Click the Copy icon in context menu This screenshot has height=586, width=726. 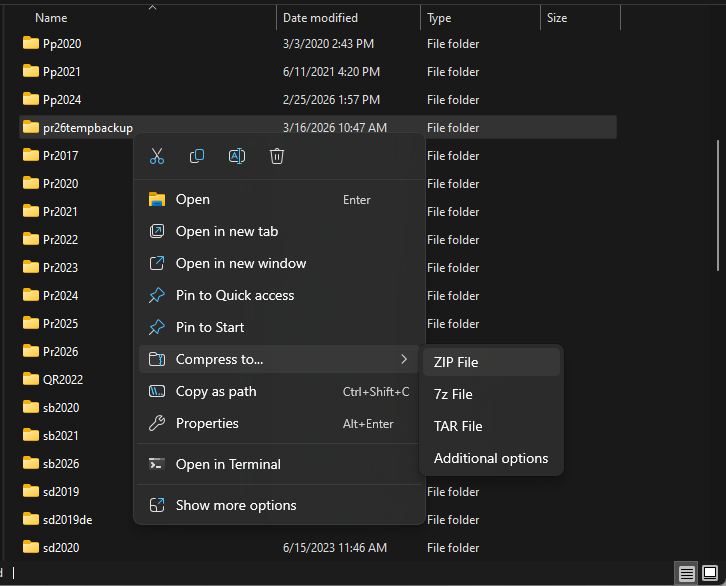[197, 156]
